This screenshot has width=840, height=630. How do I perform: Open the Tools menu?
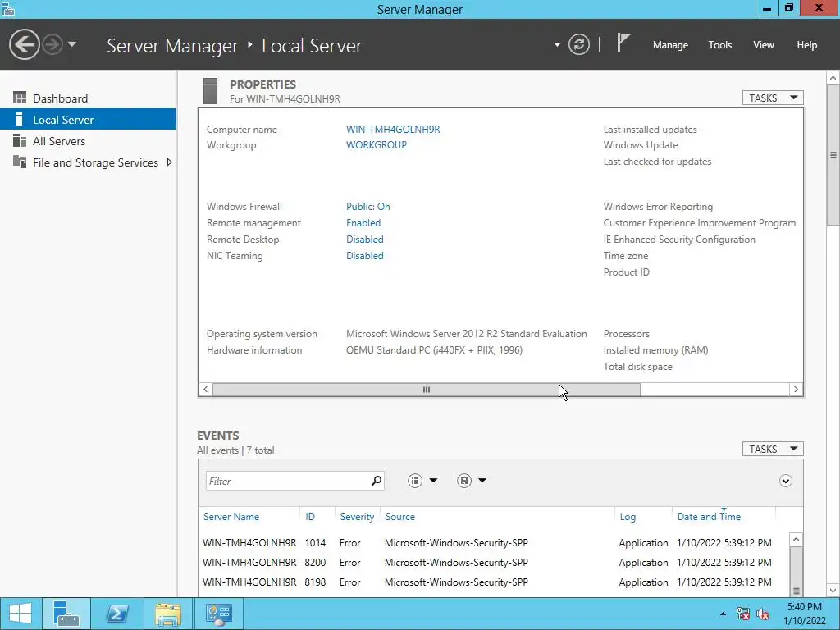720,45
